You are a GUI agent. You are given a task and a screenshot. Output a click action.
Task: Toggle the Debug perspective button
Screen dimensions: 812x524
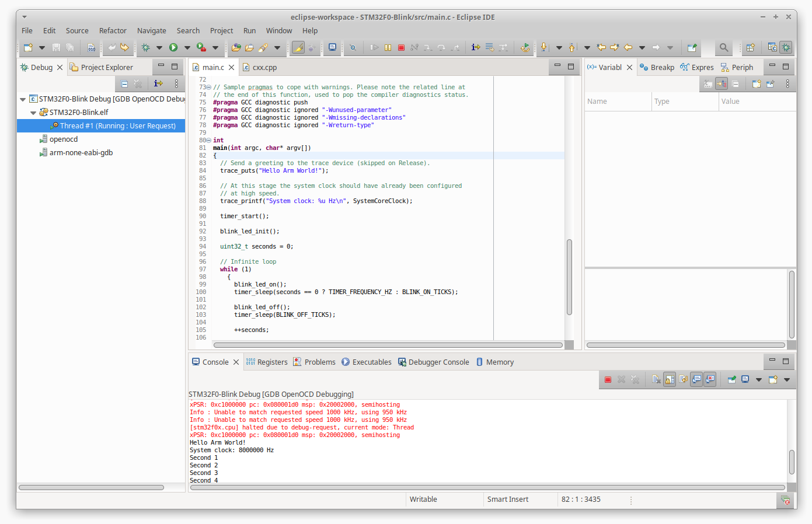(786, 47)
